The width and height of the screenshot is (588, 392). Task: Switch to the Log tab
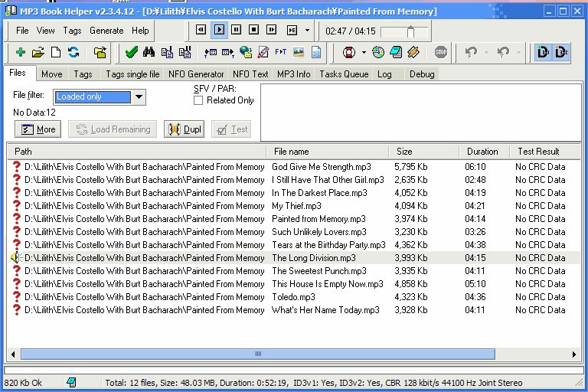[x=384, y=74]
